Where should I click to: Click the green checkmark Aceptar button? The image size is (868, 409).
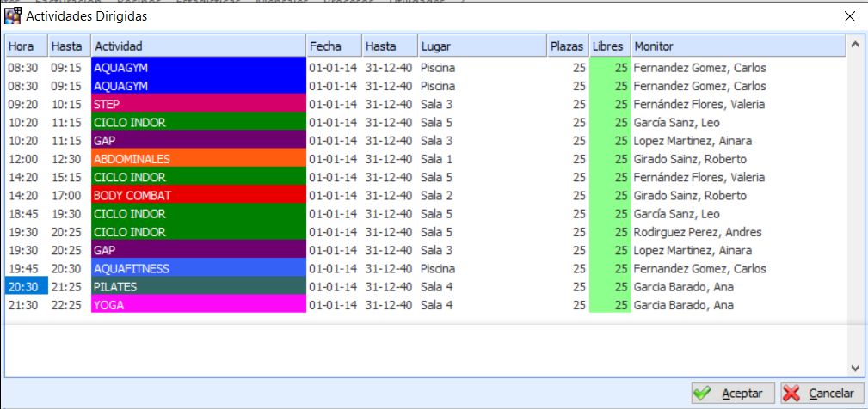pos(733,393)
